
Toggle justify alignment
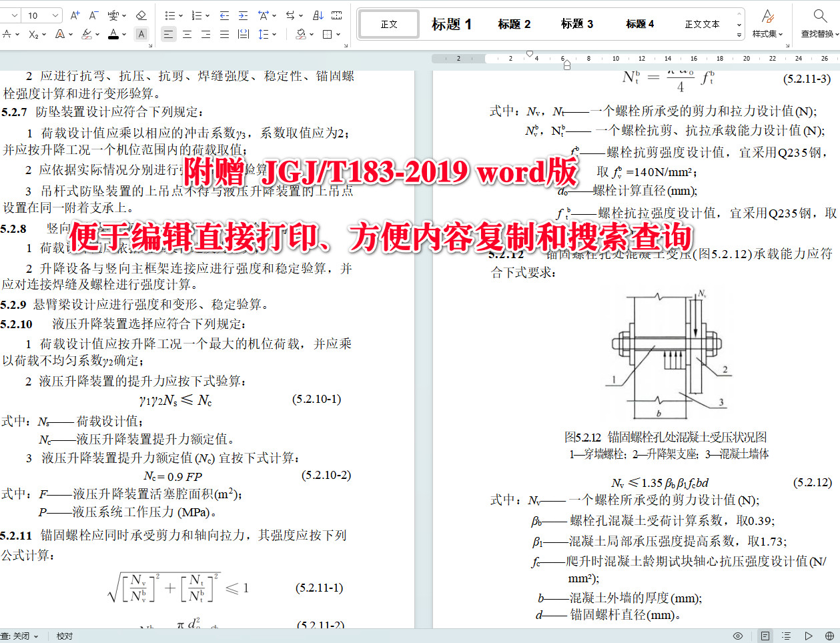coord(225,34)
